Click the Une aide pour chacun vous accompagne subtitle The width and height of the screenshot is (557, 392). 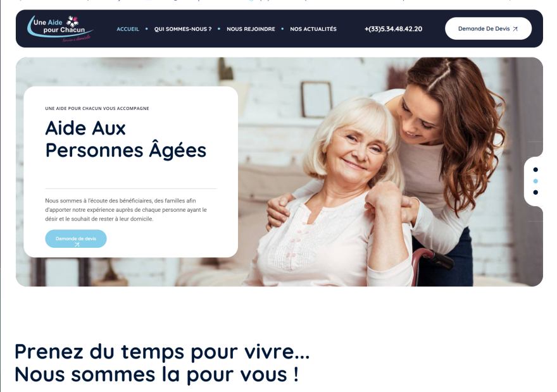[x=97, y=109]
